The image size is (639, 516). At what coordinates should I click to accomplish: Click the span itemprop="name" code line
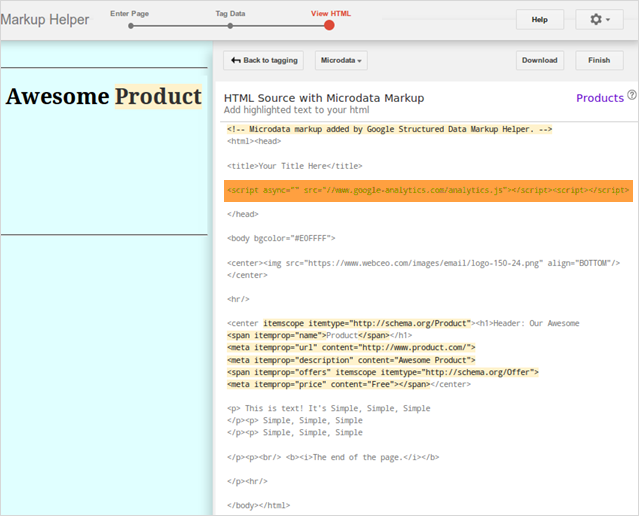(x=320, y=335)
